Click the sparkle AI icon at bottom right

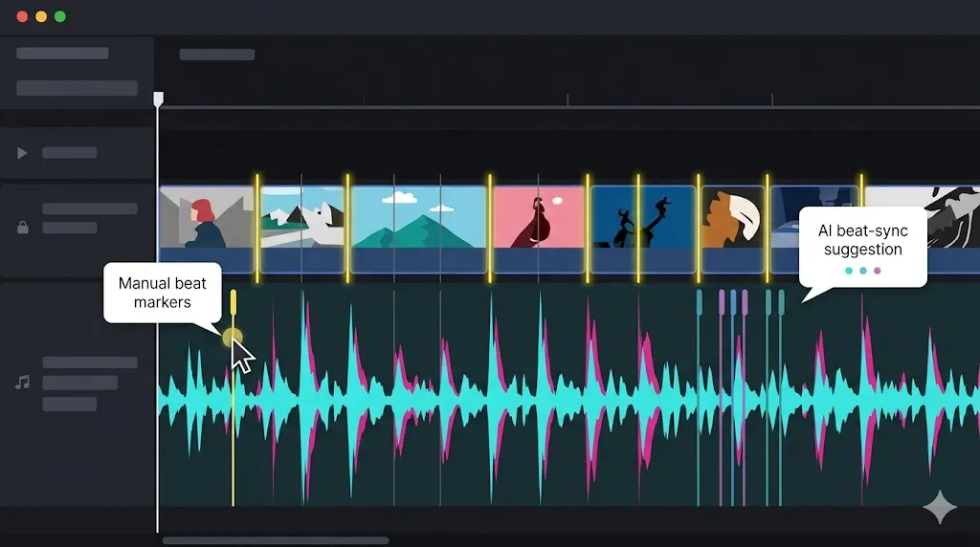click(x=940, y=507)
